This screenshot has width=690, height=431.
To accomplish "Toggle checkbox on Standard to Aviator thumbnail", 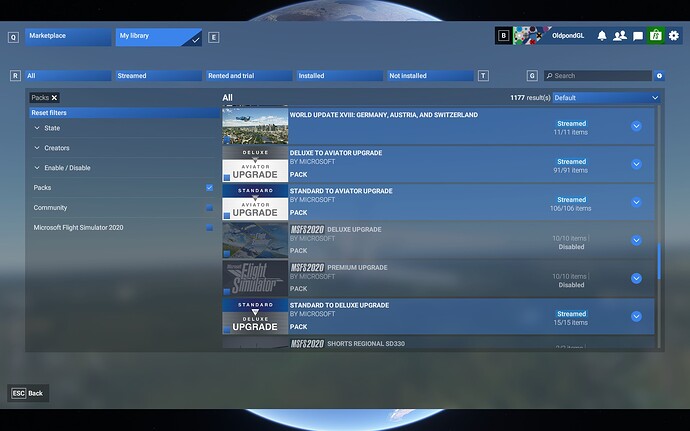I will [x=227, y=216].
